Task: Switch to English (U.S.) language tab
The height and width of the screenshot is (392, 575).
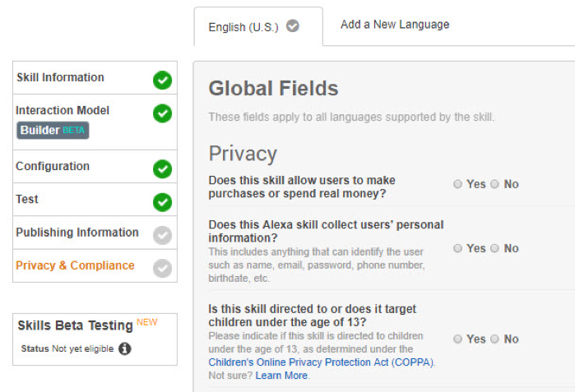Action: (x=245, y=27)
